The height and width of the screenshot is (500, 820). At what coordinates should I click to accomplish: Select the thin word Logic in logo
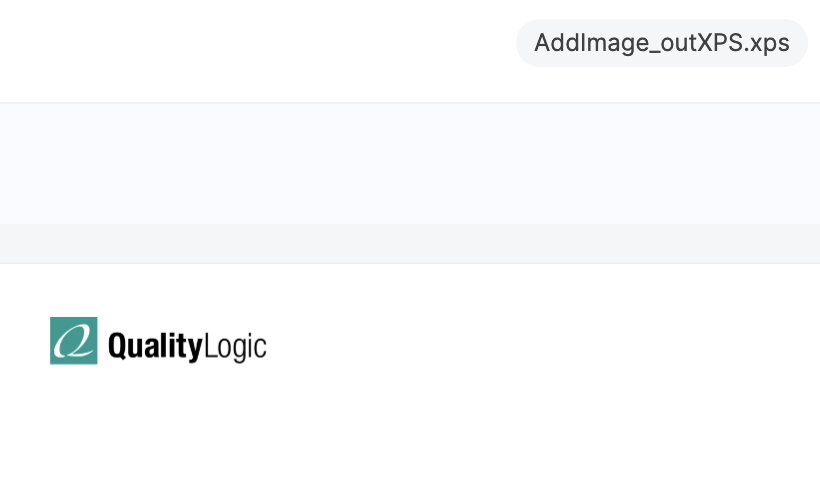click(235, 347)
